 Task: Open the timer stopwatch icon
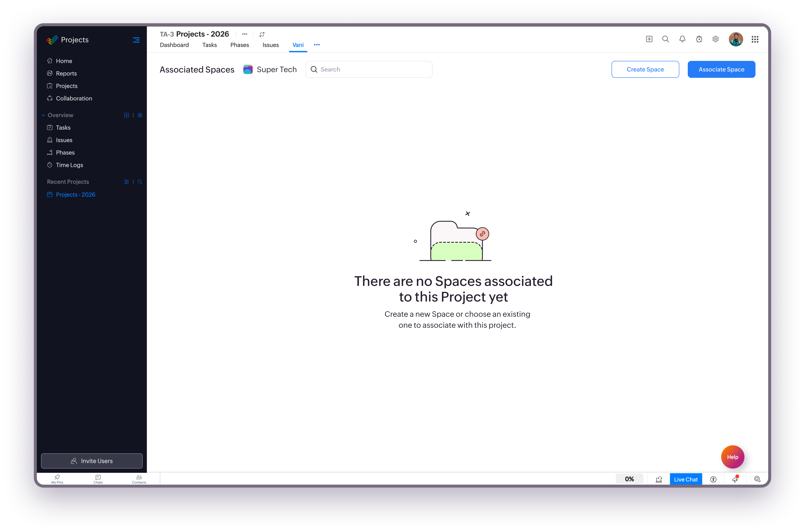coord(699,39)
